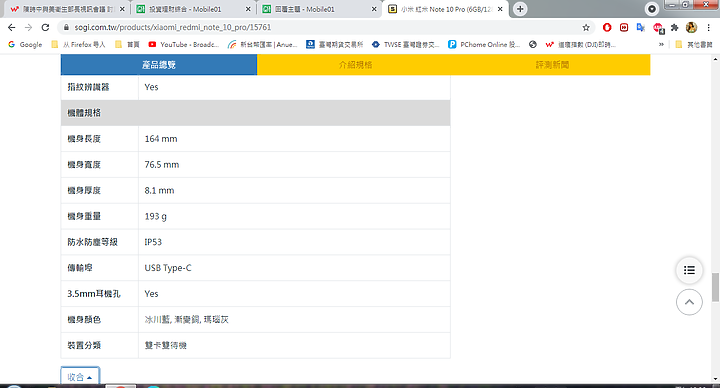
Task: Select the 雙卡雙待機 value
Action: click(165, 345)
